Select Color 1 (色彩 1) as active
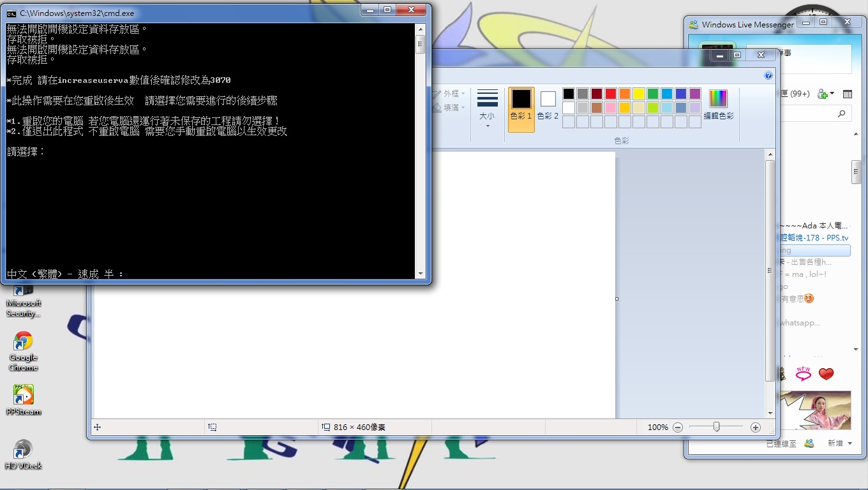Viewport: 868px width, 490px height. [521, 105]
